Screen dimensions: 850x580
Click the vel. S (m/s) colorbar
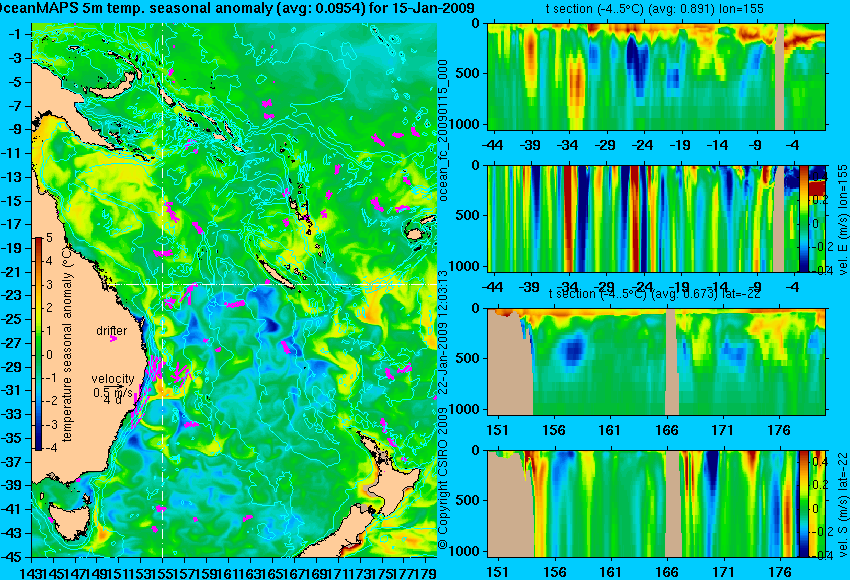pyautogui.click(x=803, y=504)
